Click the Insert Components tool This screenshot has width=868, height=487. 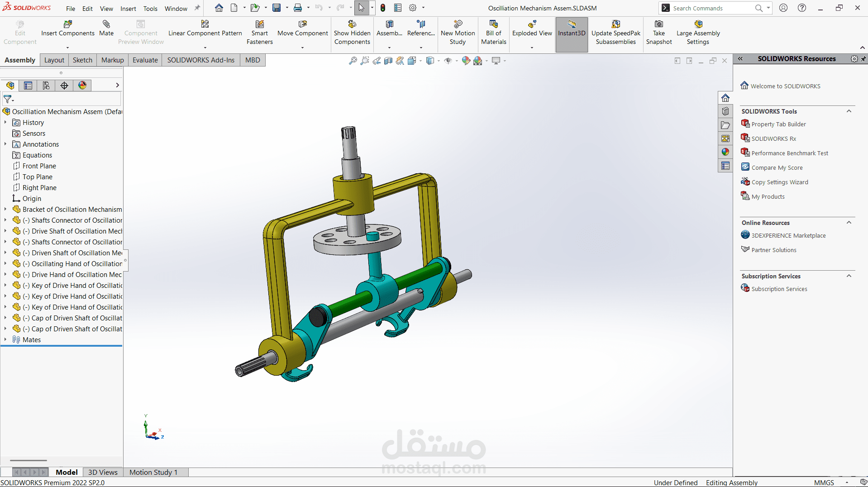point(68,29)
